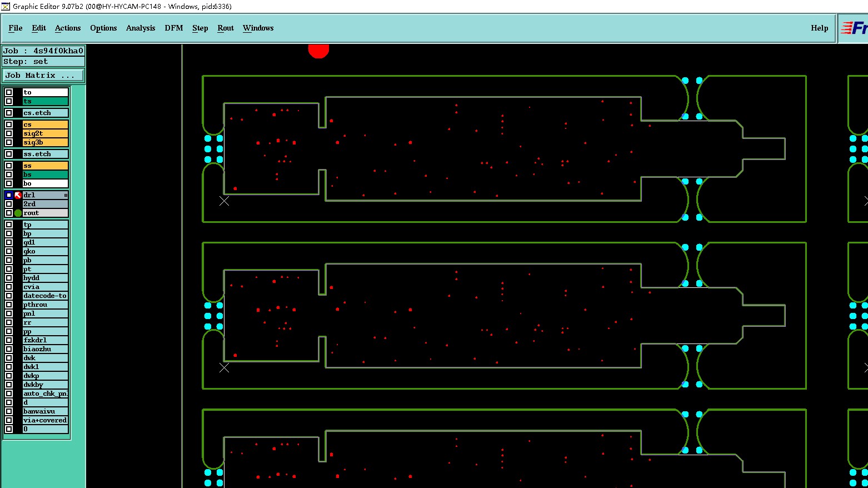Viewport: 868px width, 488px height.
Task: Open the Options menu
Action: [103, 28]
